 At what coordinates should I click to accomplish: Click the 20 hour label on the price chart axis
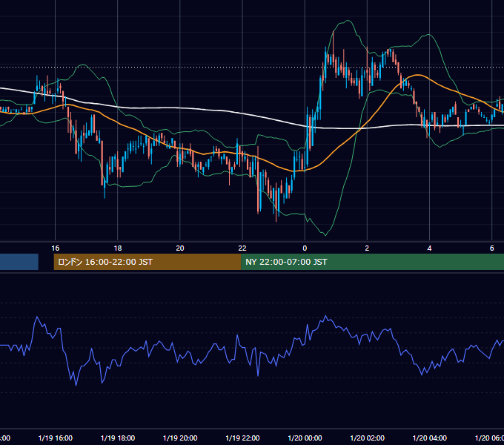pyautogui.click(x=180, y=248)
